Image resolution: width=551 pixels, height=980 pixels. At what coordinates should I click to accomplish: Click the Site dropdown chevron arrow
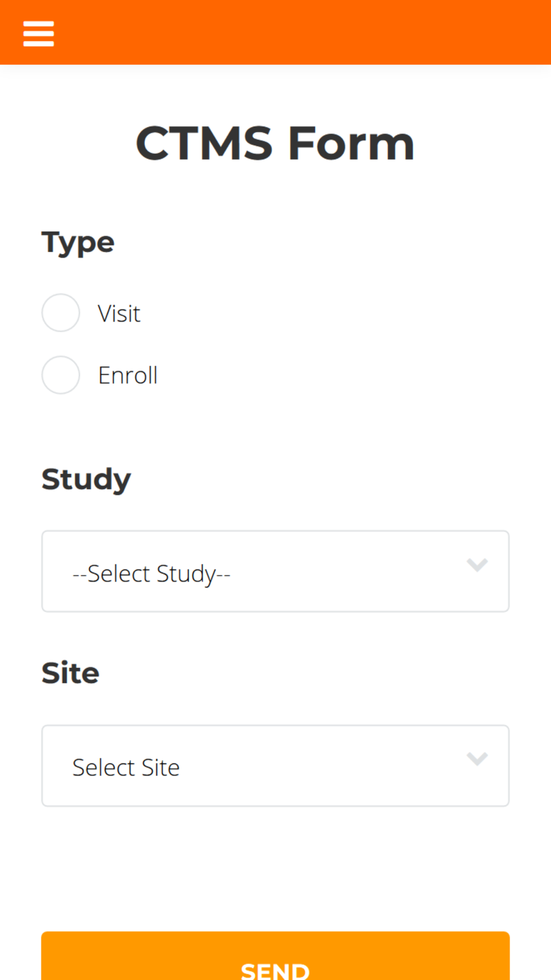(477, 759)
